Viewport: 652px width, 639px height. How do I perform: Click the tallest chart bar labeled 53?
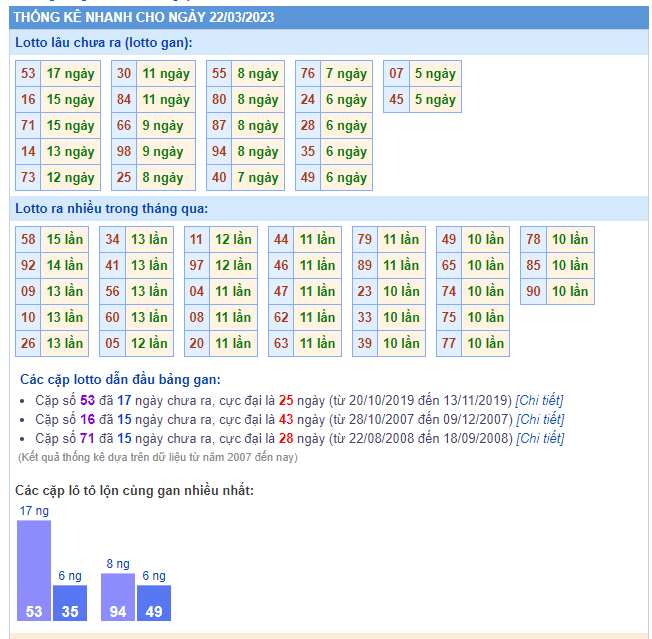(x=34, y=570)
